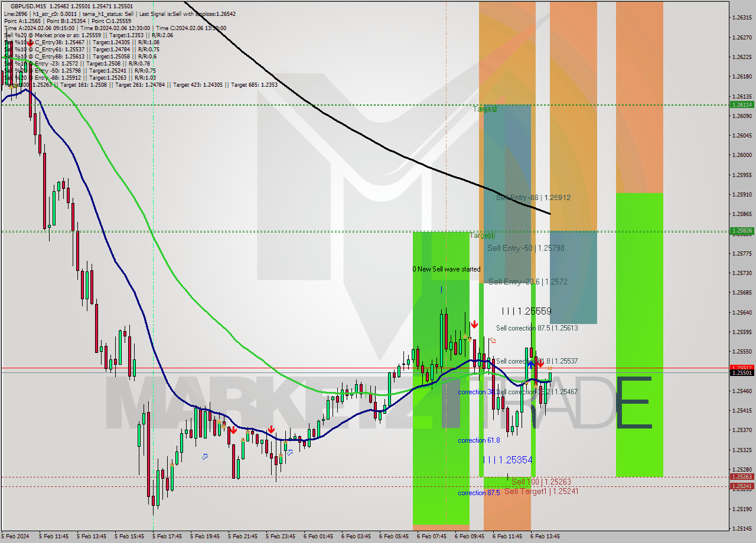This screenshot has height=543, width=756.
Task: Click the red down arrow near 5 Feb 21:45
Action: pyautogui.click(x=233, y=430)
